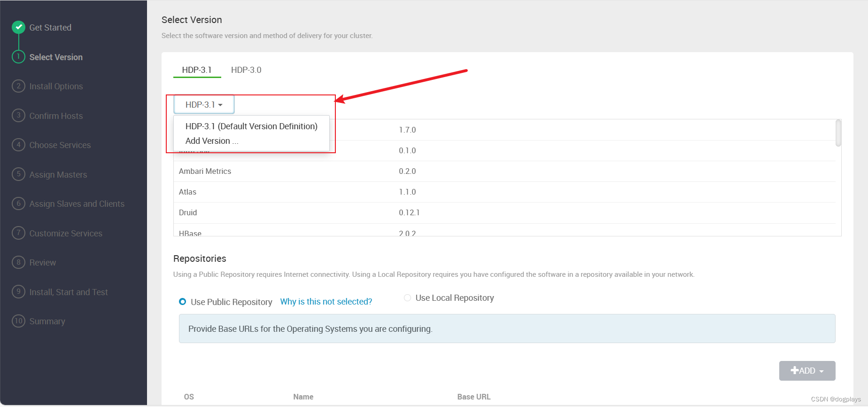Click the step 9 Install circle icon
868x407 pixels.
point(18,292)
